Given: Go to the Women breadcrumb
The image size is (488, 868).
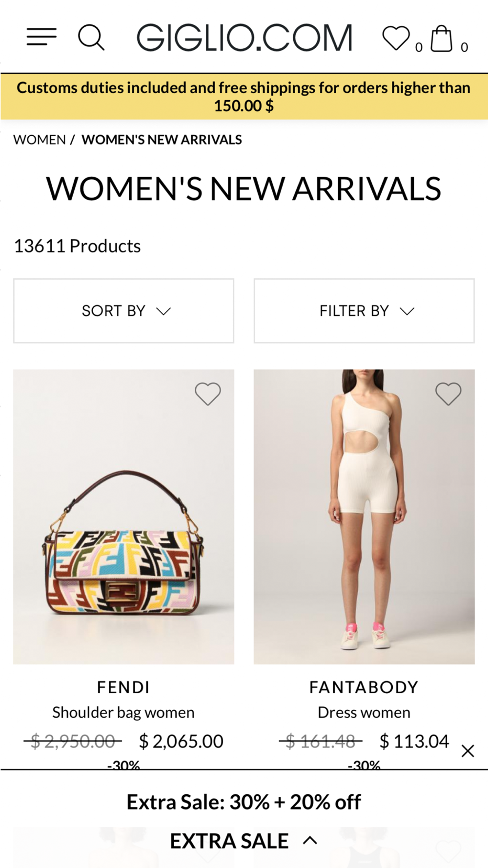Looking at the screenshot, I should tap(40, 140).
